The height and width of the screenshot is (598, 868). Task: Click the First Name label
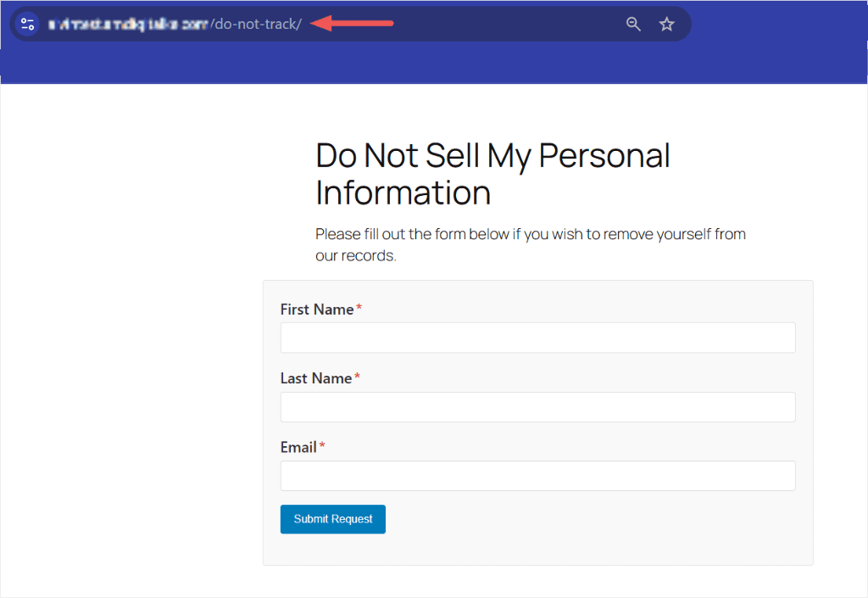(317, 310)
